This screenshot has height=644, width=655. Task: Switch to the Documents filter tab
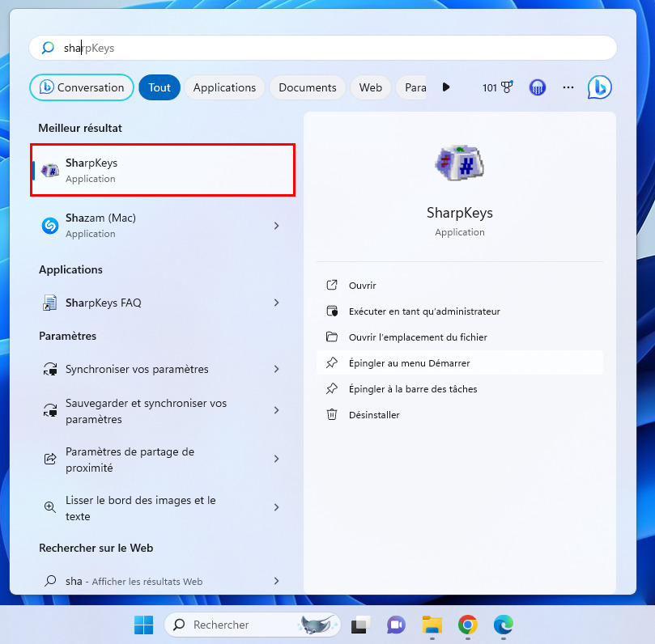308,87
